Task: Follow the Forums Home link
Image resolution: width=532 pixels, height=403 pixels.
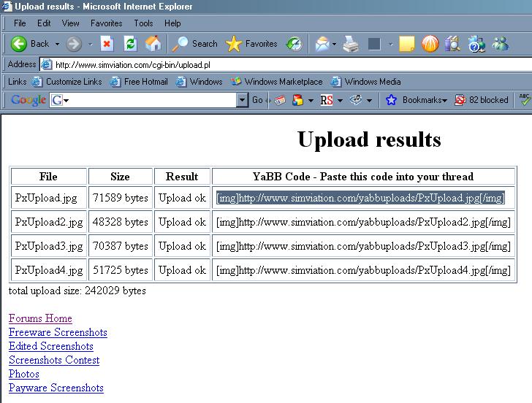Action: [x=40, y=318]
